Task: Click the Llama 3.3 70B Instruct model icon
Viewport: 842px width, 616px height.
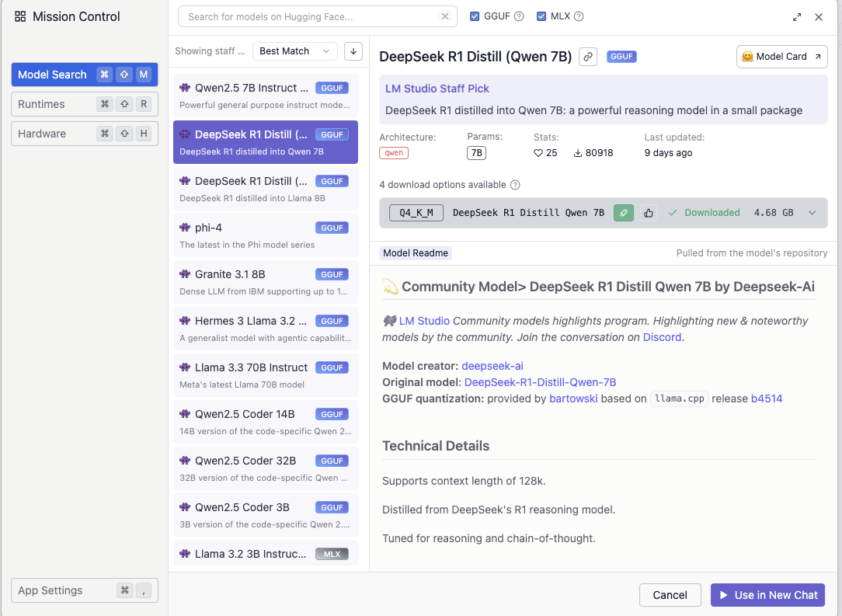Action: pyautogui.click(x=185, y=367)
